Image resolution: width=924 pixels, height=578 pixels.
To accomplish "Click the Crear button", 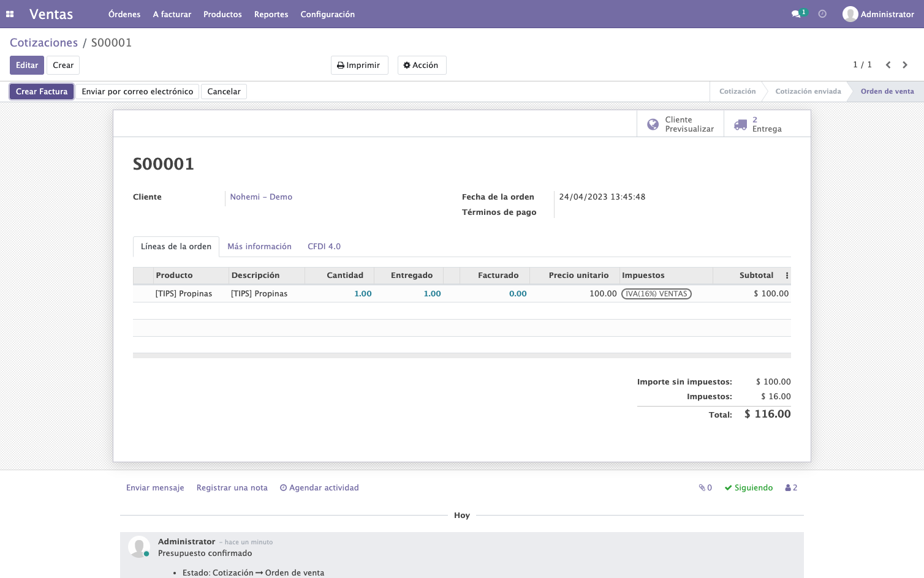I will click(63, 66).
